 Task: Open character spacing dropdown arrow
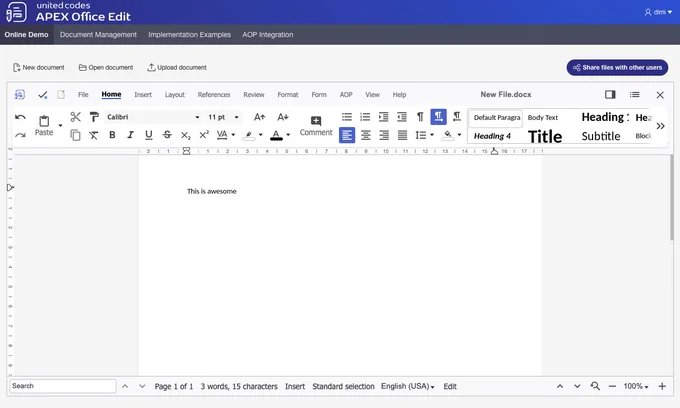click(x=233, y=135)
